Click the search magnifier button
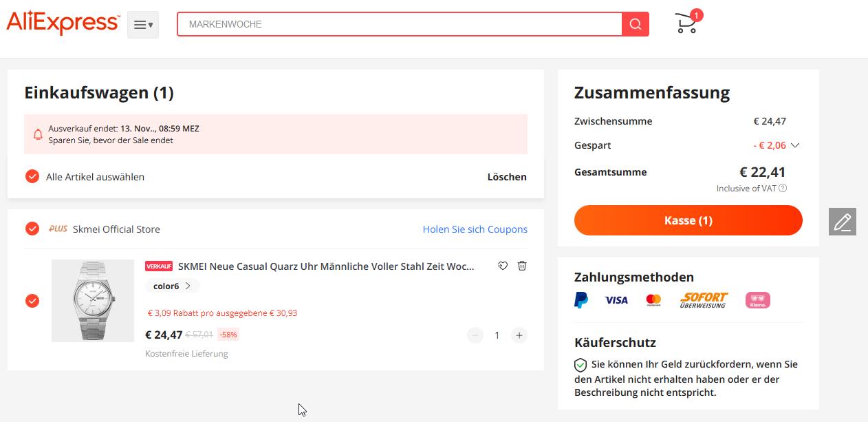 [x=635, y=24]
